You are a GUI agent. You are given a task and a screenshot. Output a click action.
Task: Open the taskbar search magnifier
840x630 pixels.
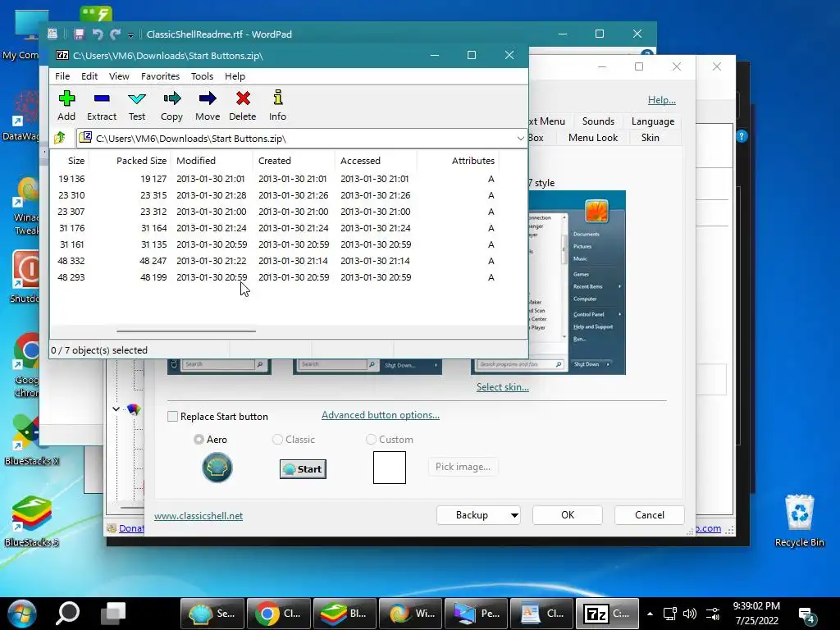click(67, 614)
